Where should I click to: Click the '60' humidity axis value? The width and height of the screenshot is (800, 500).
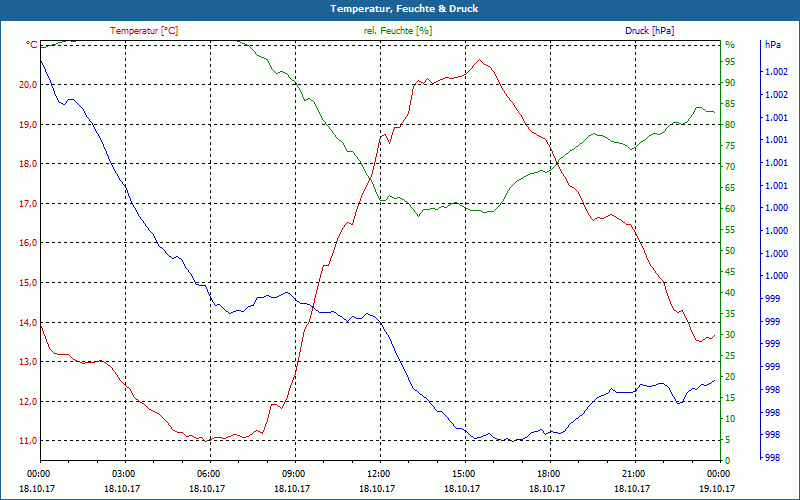pyautogui.click(x=730, y=209)
